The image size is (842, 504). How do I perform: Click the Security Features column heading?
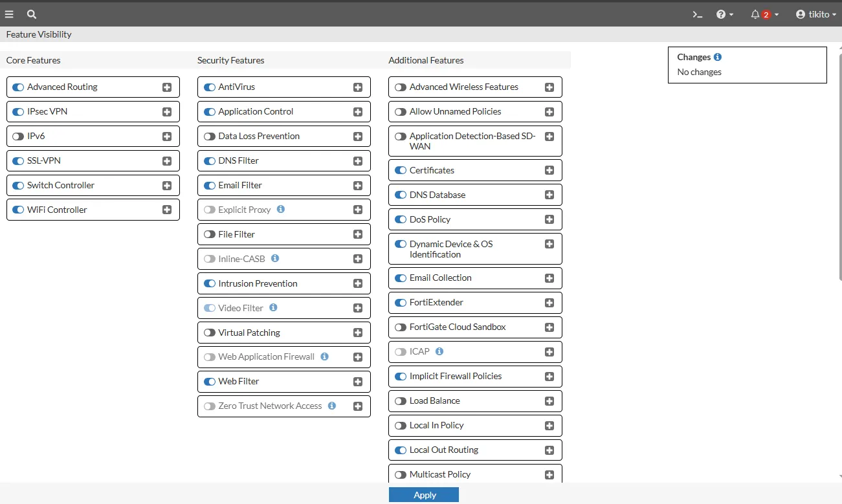click(x=231, y=60)
